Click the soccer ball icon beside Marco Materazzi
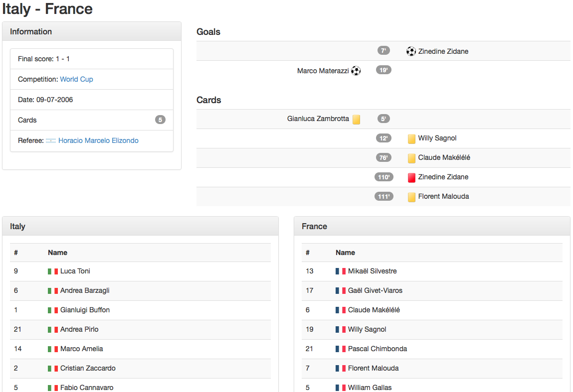The image size is (573, 392). [356, 71]
